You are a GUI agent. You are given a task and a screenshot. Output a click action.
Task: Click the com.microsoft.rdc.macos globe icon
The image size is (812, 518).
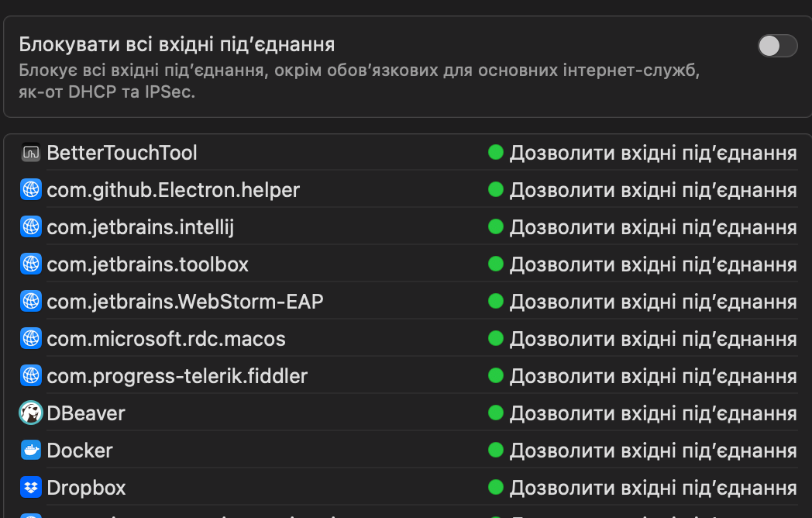coord(30,339)
